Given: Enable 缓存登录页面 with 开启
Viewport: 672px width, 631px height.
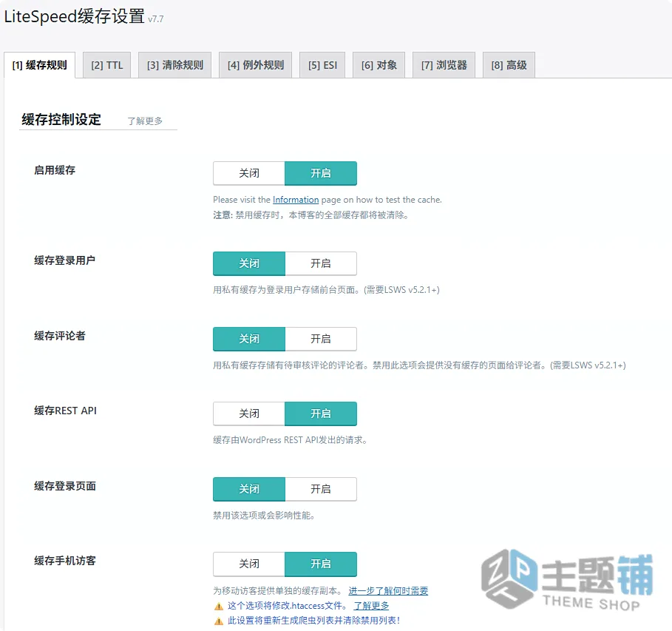Looking at the screenshot, I should 321,489.
